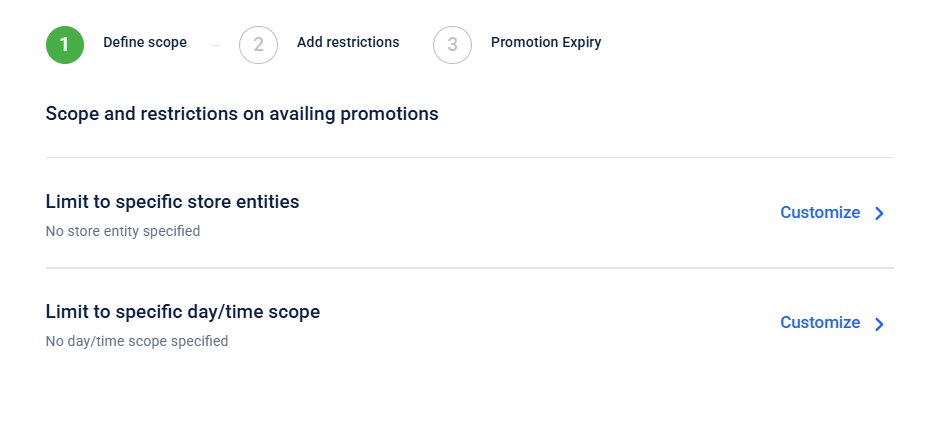
Task: Click the word 'Expiry' in the step 3 label
Action: click(581, 42)
